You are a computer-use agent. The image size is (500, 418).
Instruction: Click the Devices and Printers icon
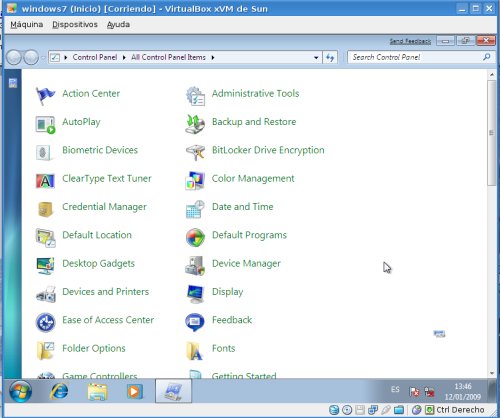(x=46, y=294)
